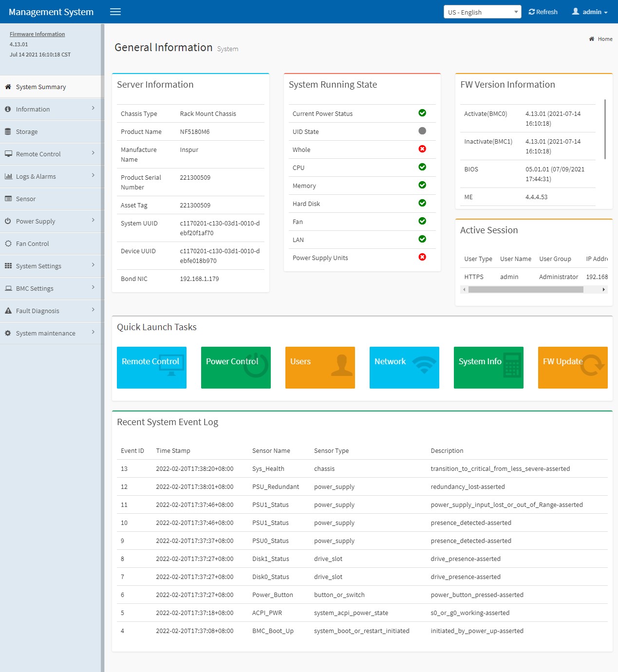Open Storage from the sidebar
This screenshot has height=672, width=618.
27,132
